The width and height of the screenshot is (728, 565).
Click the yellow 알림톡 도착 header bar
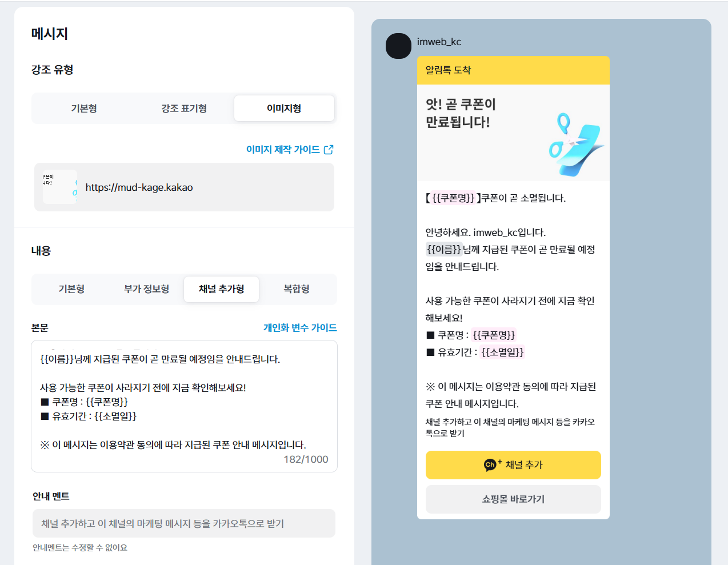click(x=513, y=70)
